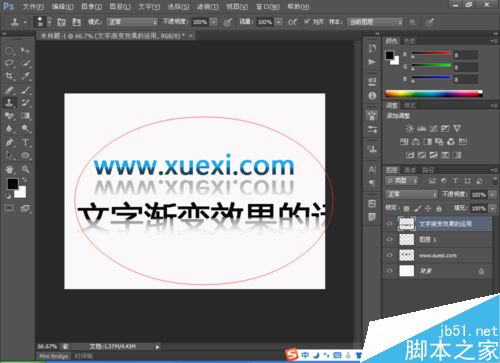Add a Curves adjustment
The width and height of the screenshot is (500, 363).
(x=433, y=129)
